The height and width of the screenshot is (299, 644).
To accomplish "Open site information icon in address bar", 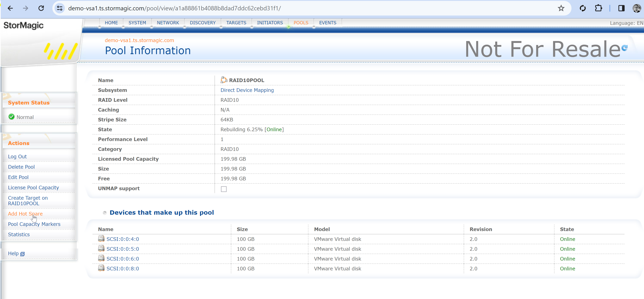I will [x=60, y=8].
